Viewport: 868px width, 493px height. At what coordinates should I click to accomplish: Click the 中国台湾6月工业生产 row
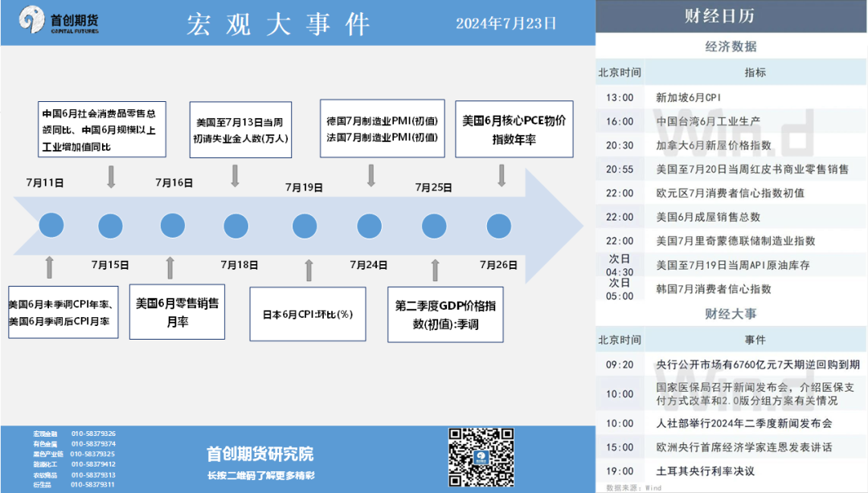pos(731,121)
